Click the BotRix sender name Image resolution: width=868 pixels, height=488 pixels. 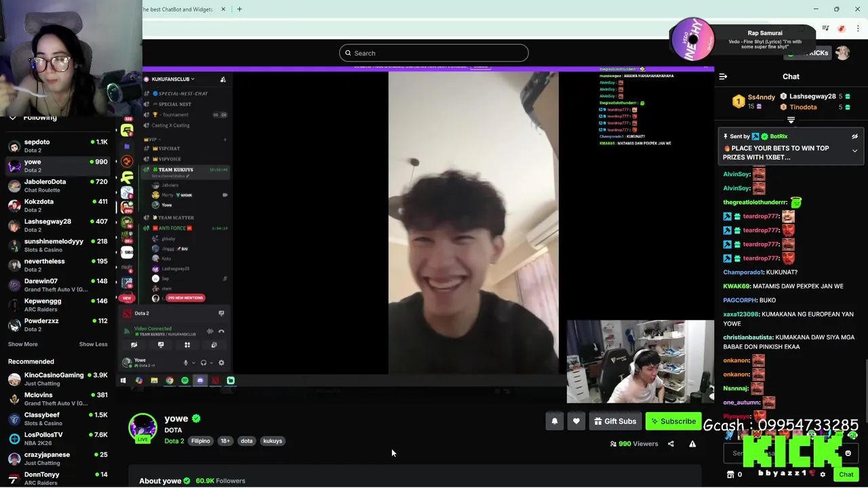coord(778,137)
